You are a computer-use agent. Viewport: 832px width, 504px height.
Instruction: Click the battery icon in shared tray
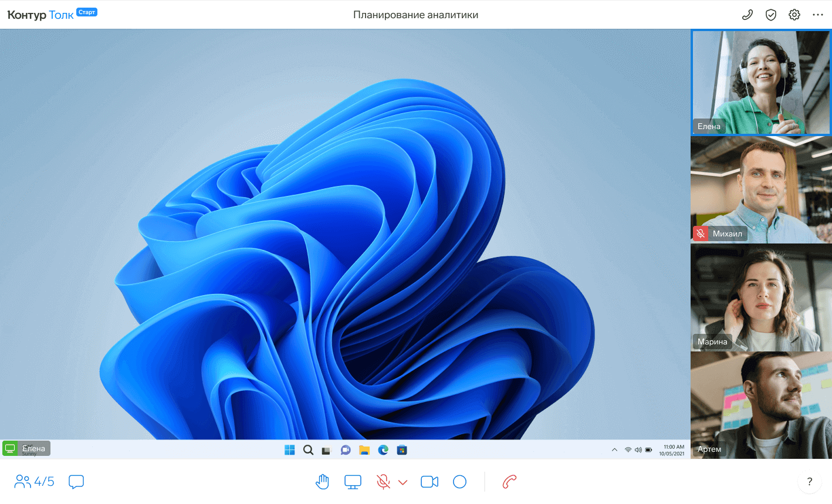pyautogui.click(x=648, y=450)
